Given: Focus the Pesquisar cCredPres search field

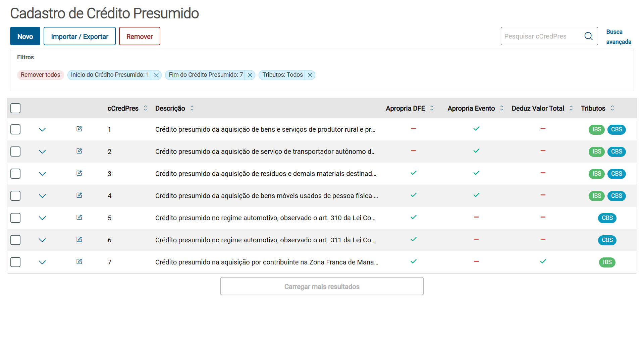Looking at the screenshot, I should (542, 36).
